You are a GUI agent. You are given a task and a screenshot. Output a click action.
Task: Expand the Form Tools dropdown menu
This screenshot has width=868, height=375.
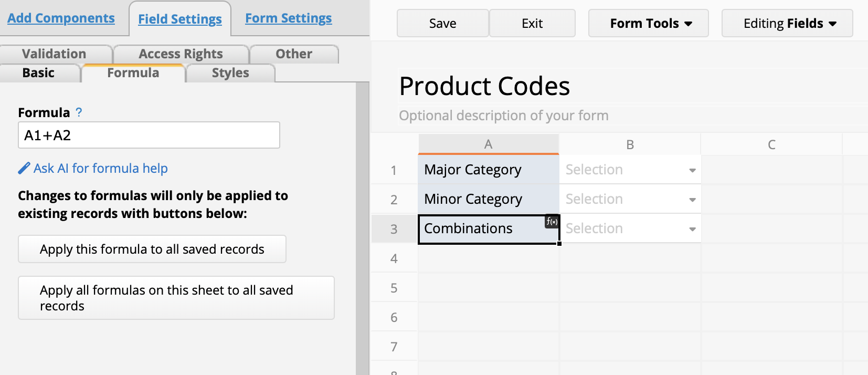[x=648, y=24]
